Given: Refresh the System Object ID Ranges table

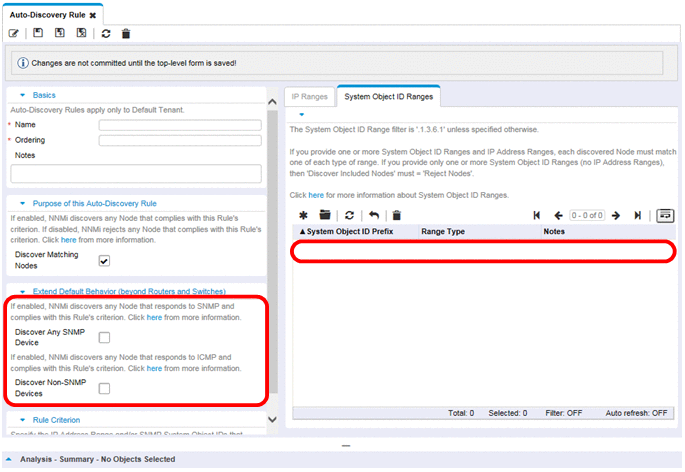Looking at the screenshot, I should point(349,215).
